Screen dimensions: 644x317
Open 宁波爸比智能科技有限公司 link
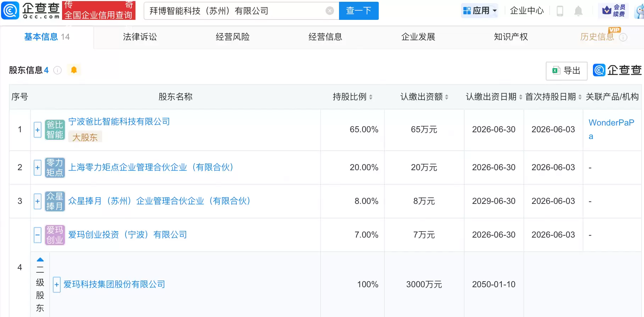pos(119,122)
